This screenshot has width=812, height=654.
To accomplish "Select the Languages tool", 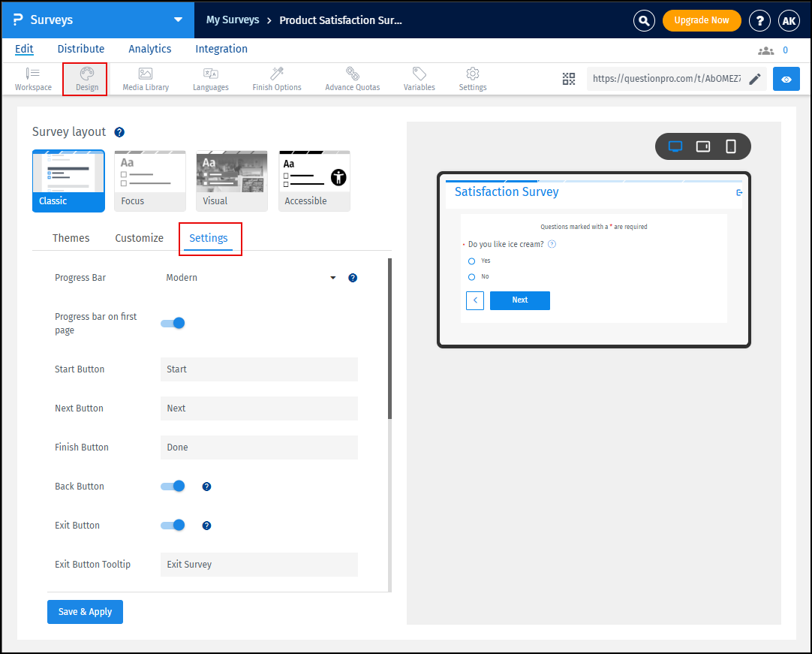I will pyautogui.click(x=210, y=78).
